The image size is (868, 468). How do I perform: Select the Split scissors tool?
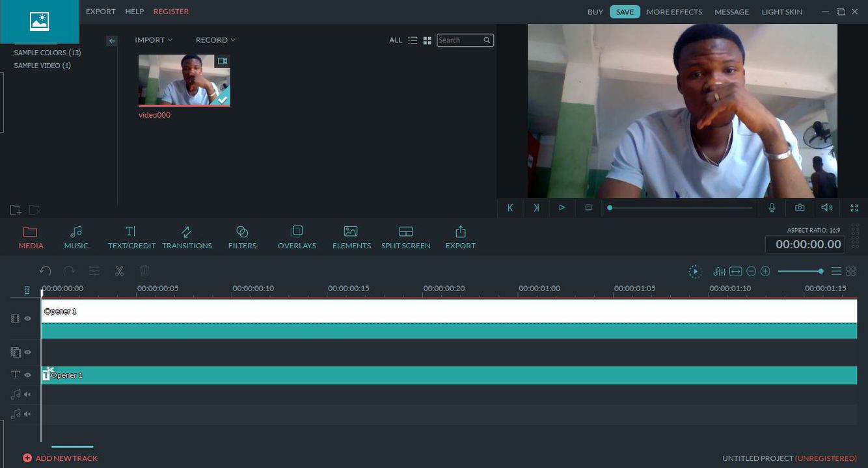tap(119, 270)
